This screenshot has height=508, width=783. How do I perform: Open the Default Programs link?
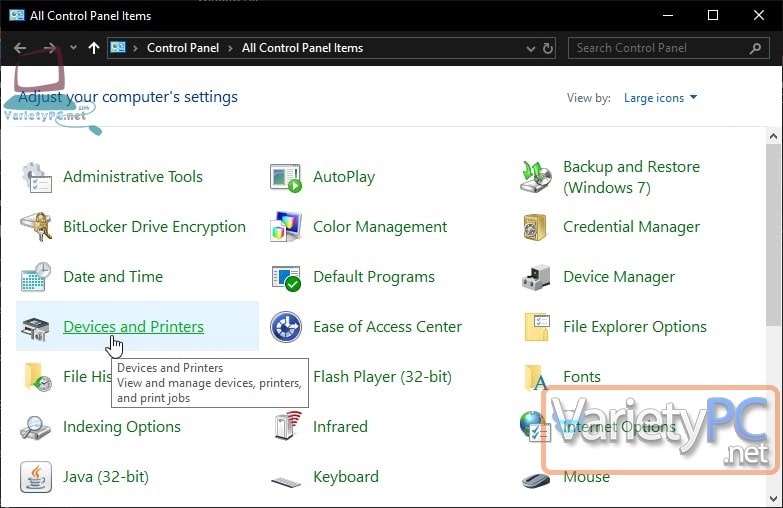pyautogui.click(x=374, y=277)
